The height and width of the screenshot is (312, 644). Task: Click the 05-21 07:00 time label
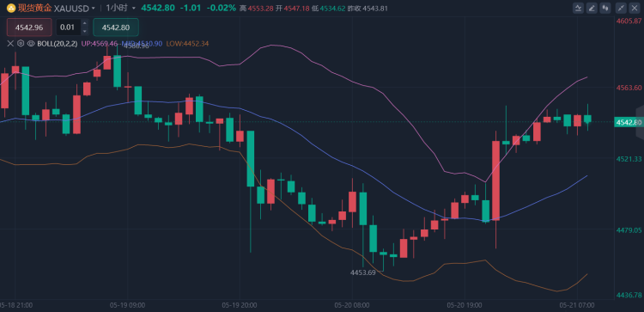[x=577, y=305]
